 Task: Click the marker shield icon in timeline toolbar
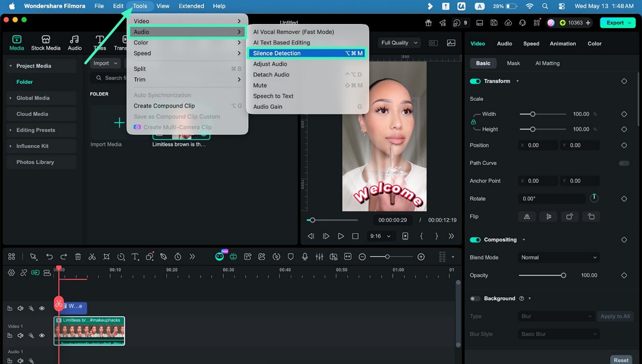(291, 256)
